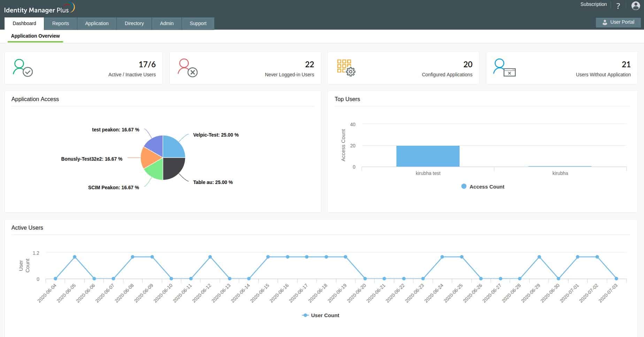Select the Velpic-Test light blue pie slice
This screenshot has width=644, height=337.
(x=172, y=147)
